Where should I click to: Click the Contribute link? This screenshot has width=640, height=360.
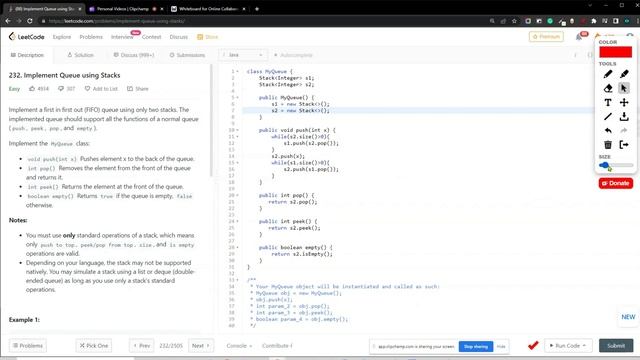click(277, 346)
